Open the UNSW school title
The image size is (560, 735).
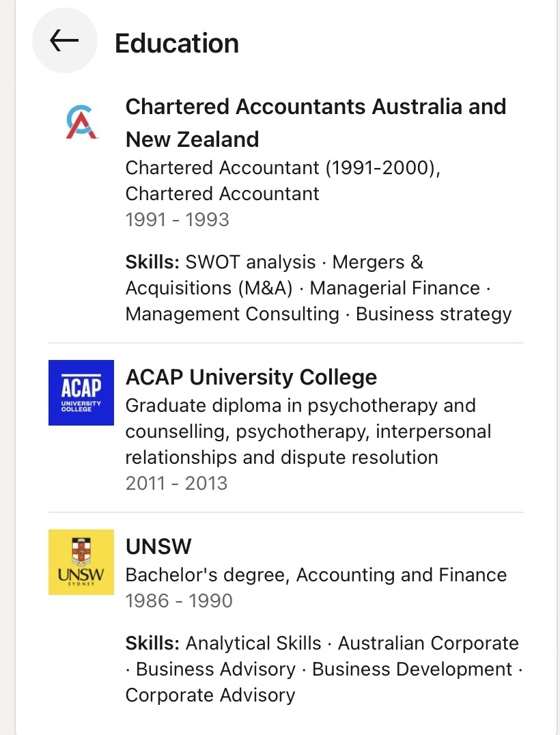pyautogui.click(x=158, y=546)
